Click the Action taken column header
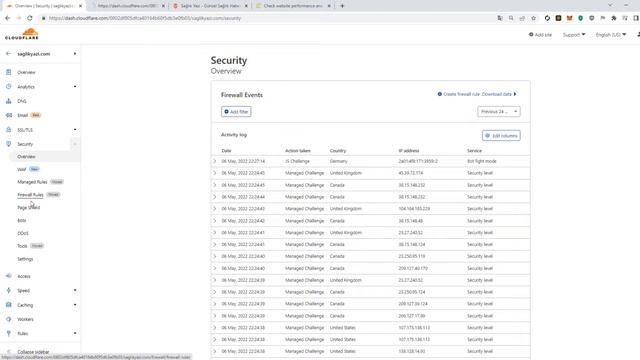 [x=298, y=151]
